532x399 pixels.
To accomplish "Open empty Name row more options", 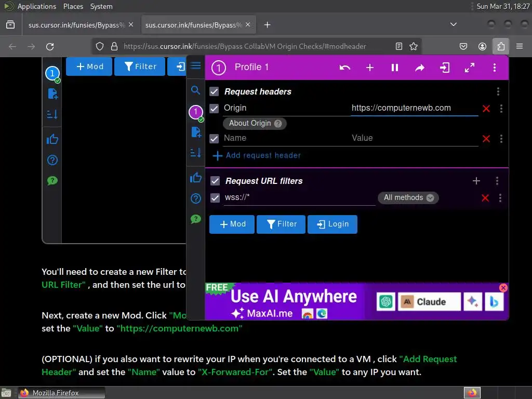I will pyautogui.click(x=501, y=138).
